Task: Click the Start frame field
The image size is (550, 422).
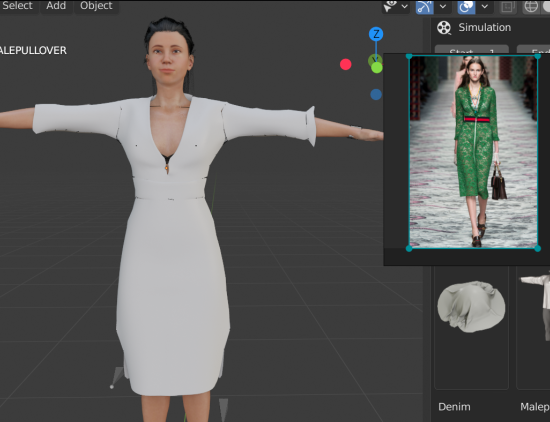Action: (471, 49)
